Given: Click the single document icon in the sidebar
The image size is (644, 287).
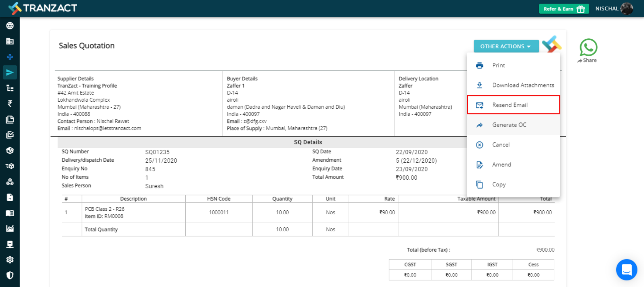Looking at the screenshot, I should (x=10, y=197).
